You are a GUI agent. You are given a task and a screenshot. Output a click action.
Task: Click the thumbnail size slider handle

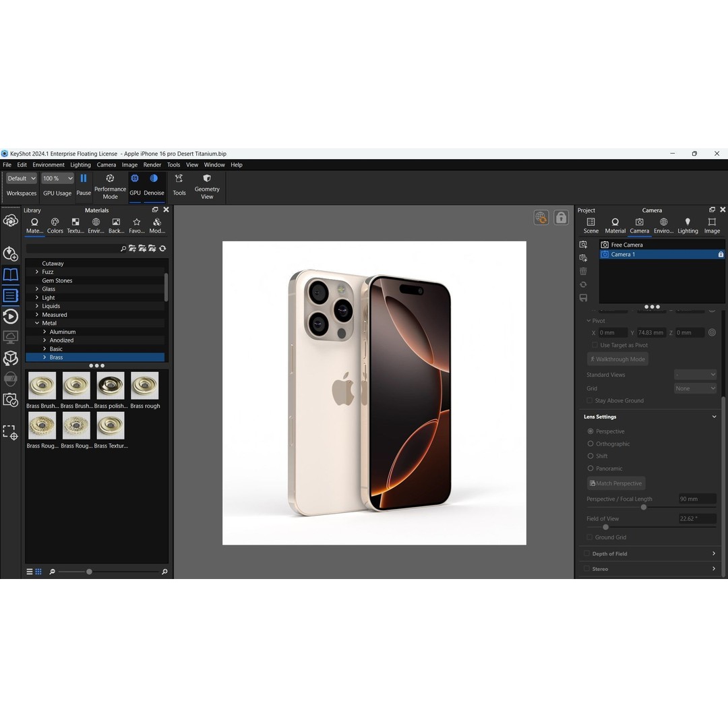coord(89,572)
